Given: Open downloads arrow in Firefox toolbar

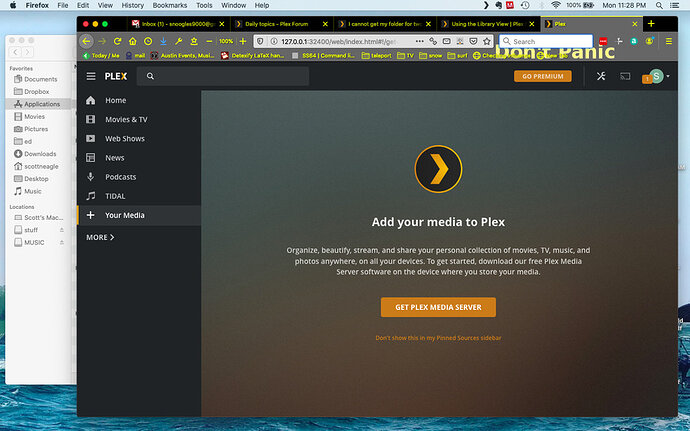Looking at the screenshot, I should (x=163, y=41).
